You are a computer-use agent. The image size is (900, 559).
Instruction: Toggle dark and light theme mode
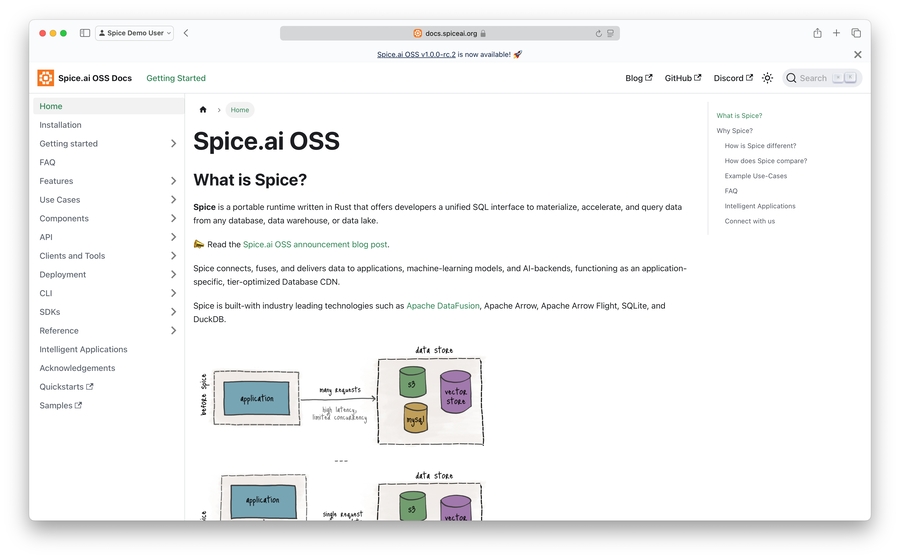(x=767, y=78)
